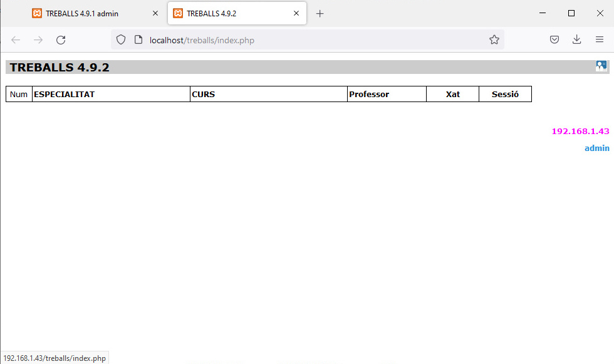Reload the page with refresh icon
The image size is (614, 364).
(x=61, y=40)
